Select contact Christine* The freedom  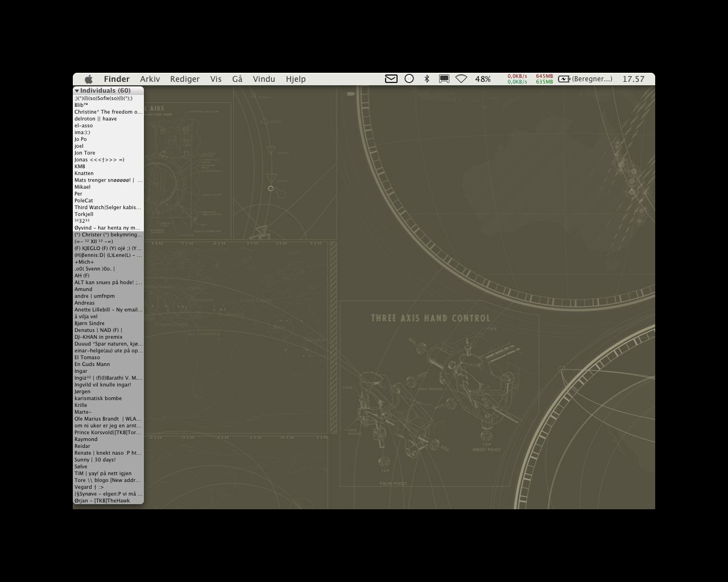[108, 112]
